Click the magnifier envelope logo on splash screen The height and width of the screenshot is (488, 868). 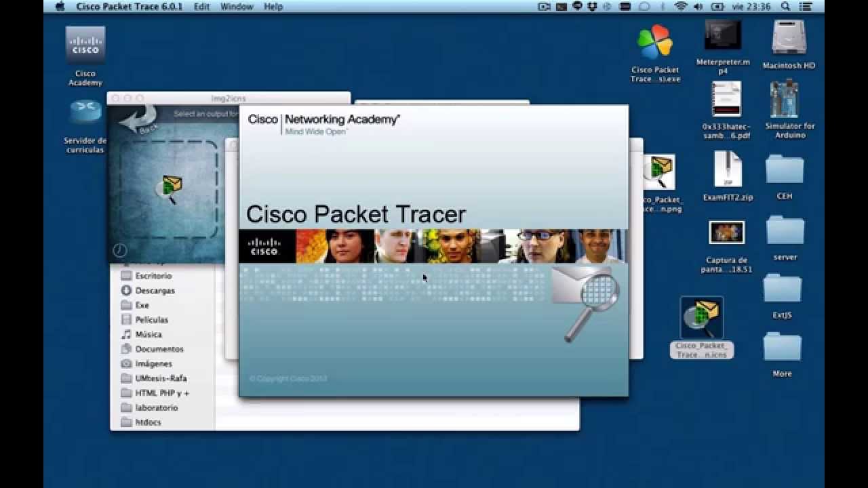(x=586, y=304)
